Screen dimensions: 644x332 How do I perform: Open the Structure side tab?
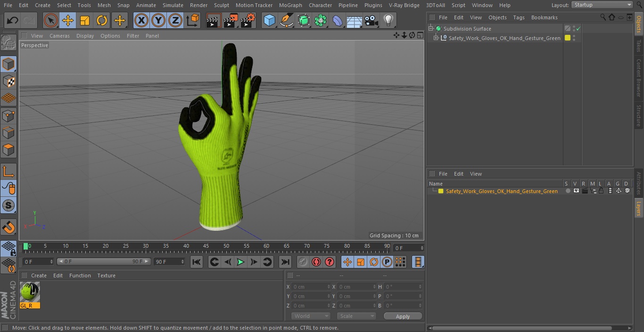coord(639,115)
